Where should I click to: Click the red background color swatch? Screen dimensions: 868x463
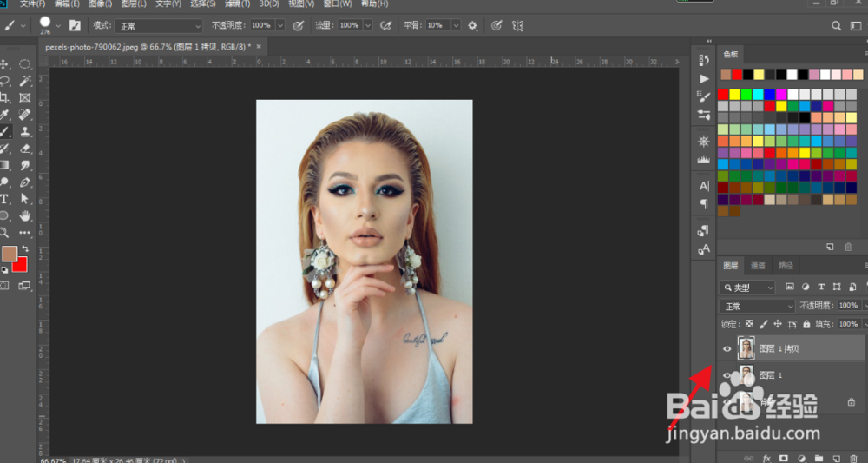point(22,266)
